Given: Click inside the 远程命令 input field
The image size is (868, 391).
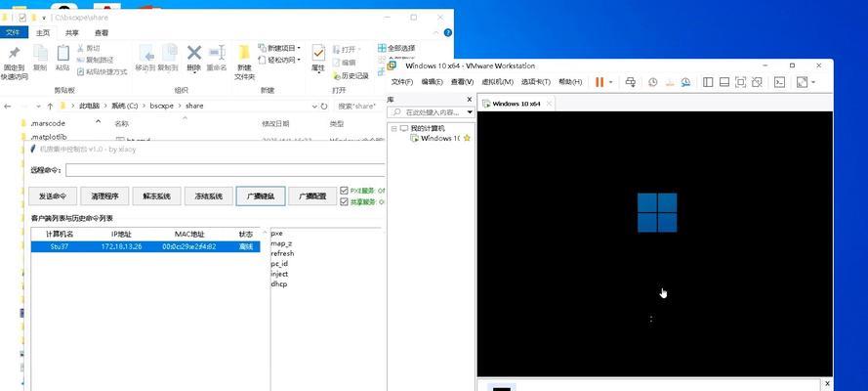Looking at the screenshot, I should click(x=226, y=170).
